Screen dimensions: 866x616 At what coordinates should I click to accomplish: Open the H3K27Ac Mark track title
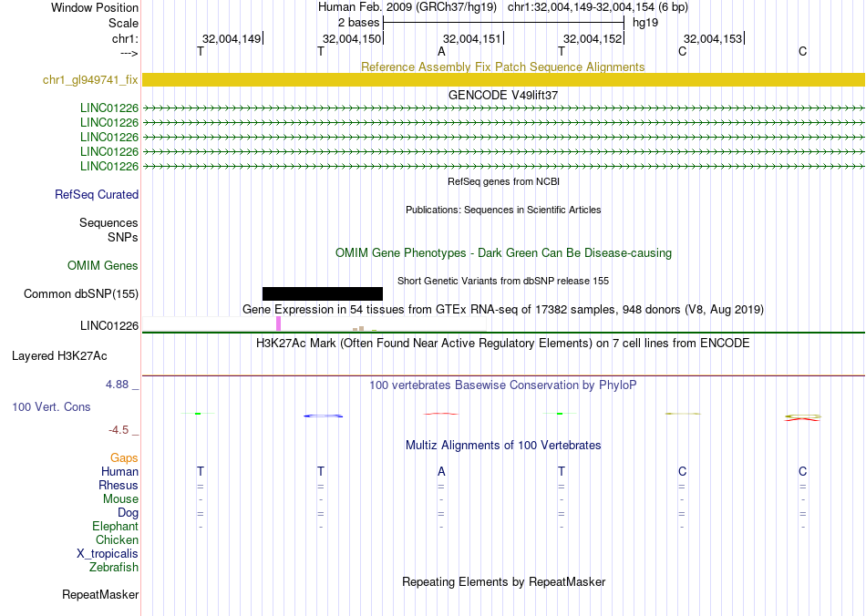coord(503,343)
